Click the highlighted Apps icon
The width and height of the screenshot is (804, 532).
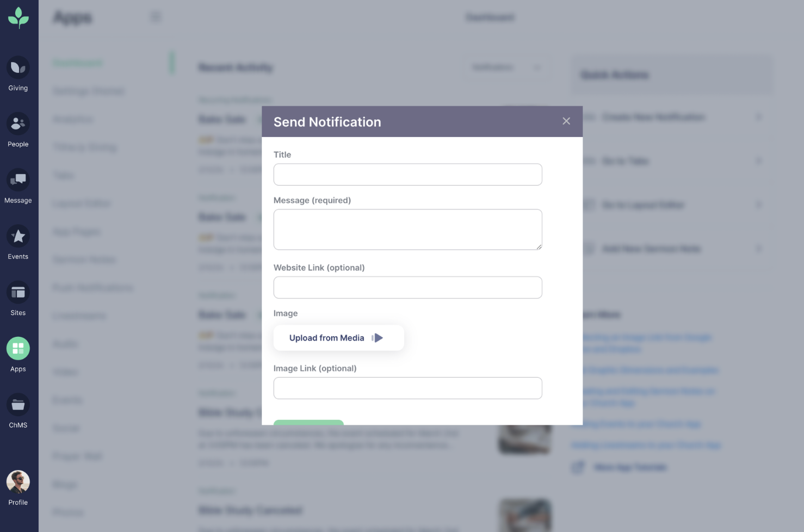18,349
